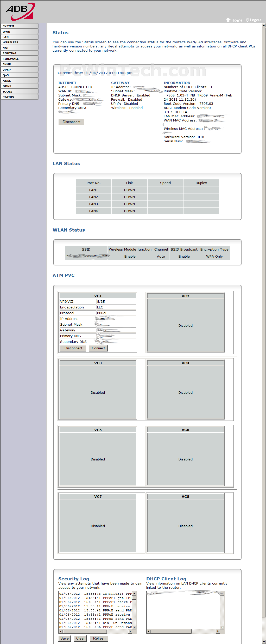The width and height of the screenshot is (266, 644).
Task: Open the WIRELESS menu
Action: pos(20,42)
